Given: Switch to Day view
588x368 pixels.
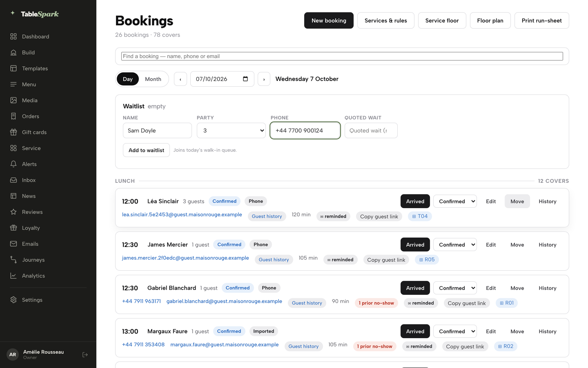Looking at the screenshot, I should (128, 79).
